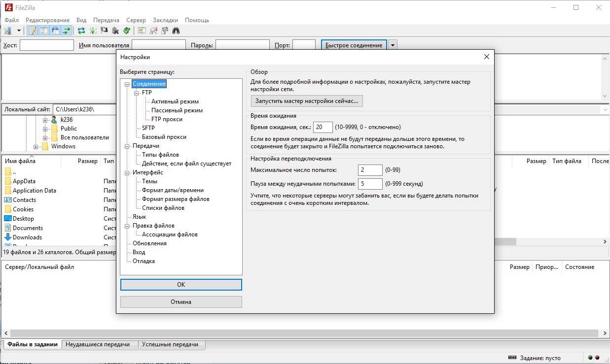Select SFTP settings page

coord(148,128)
